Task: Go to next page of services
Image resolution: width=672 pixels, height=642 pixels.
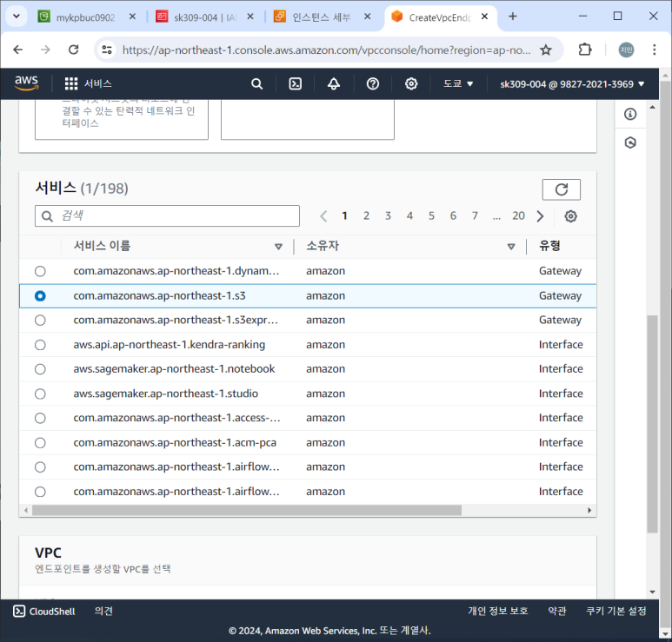Action: pos(541,216)
